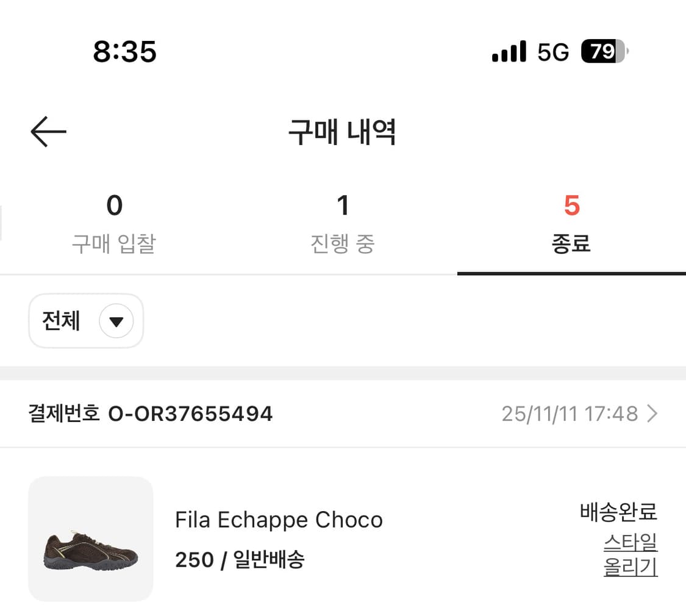Click the 배송완료 delivery status text
This screenshot has width=686, height=616.
[618, 514]
